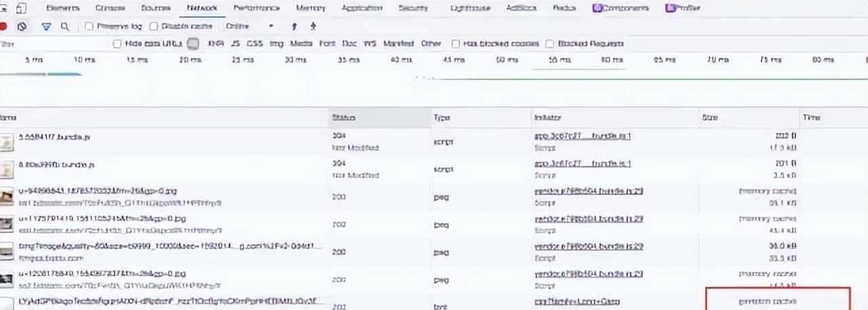Click the All filter box
The width and height of the screenshot is (868, 310).
(x=193, y=44)
